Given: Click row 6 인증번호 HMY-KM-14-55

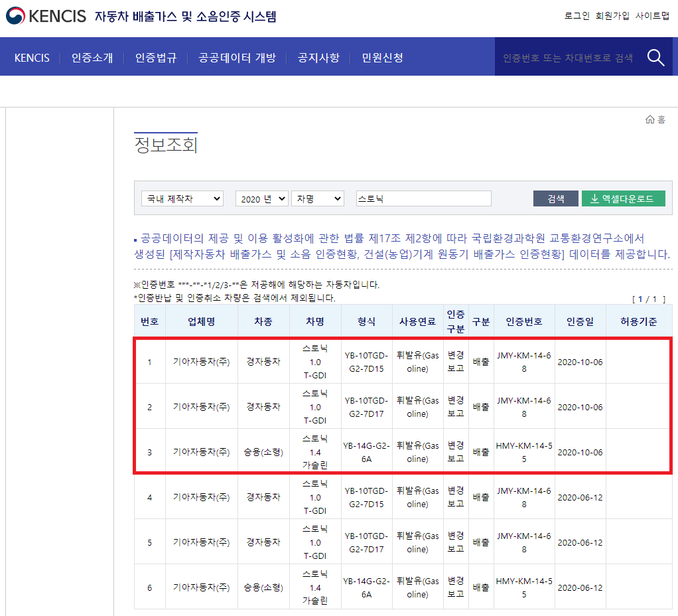Looking at the screenshot, I should [x=524, y=587].
